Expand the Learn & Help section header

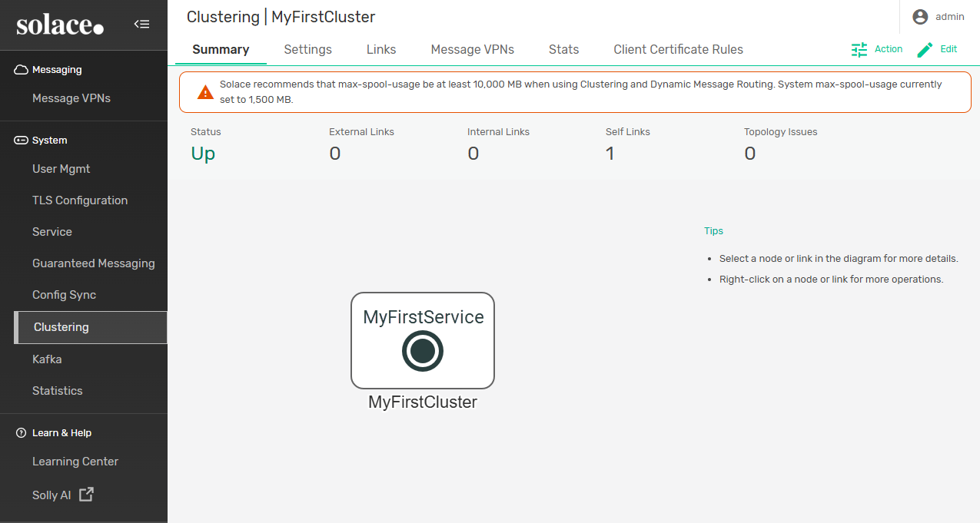[61, 433]
